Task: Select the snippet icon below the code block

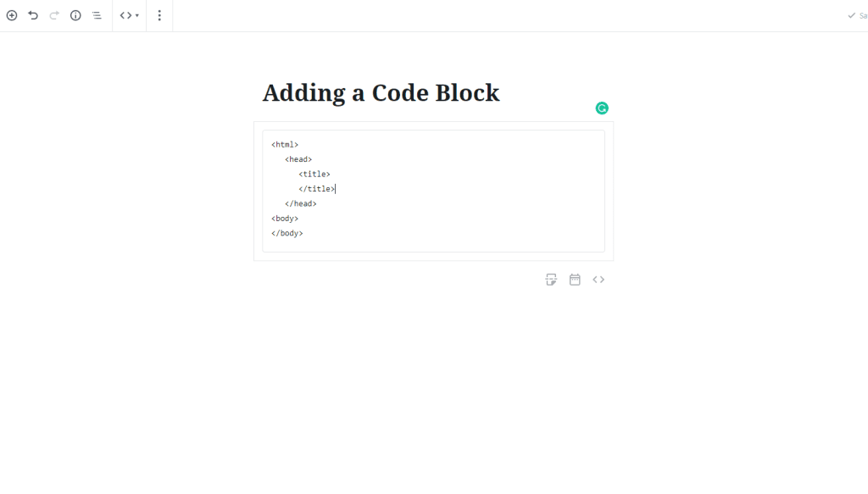Action: pyautogui.click(x=551, y=279)
